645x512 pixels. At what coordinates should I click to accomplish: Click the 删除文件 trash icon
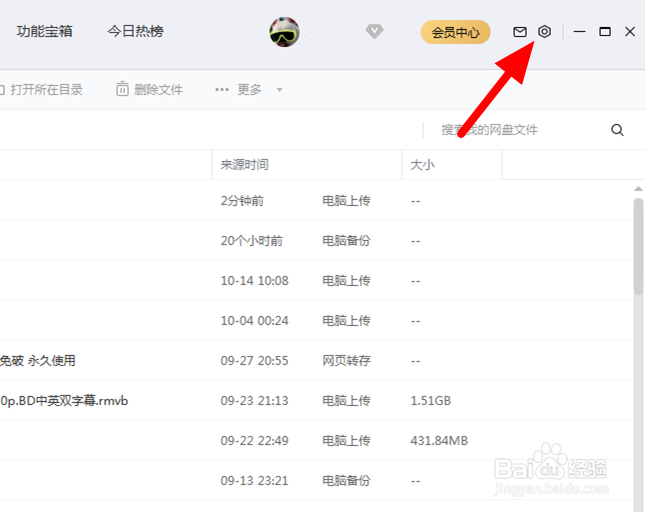(122, 89)
